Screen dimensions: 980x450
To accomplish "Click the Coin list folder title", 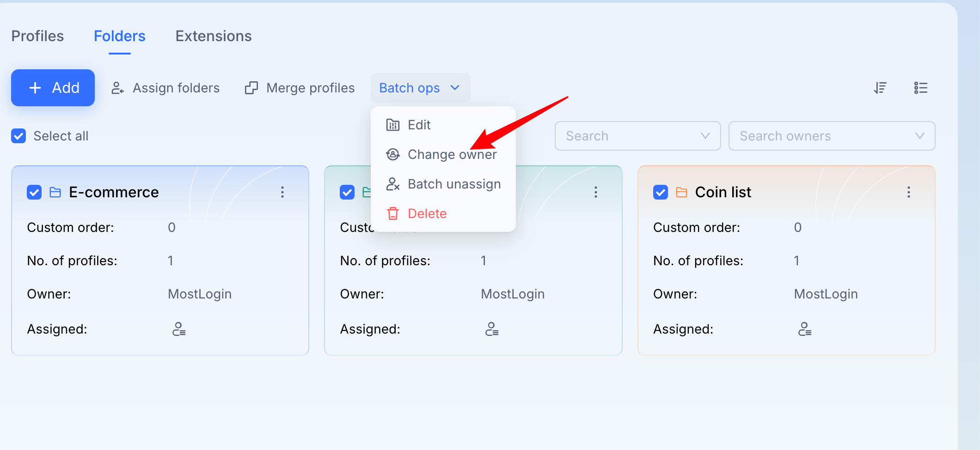I will [723, 192].
